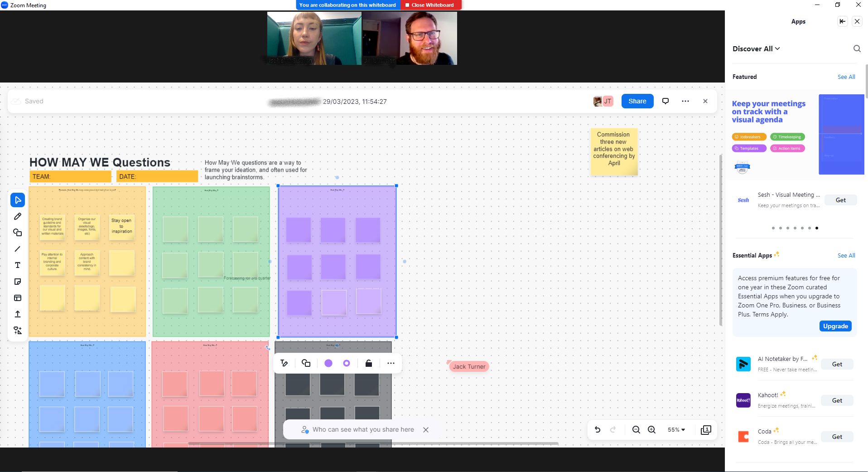Open the templates tool
The height and width of the screenshot is (472, 868).
coord(18,298)
